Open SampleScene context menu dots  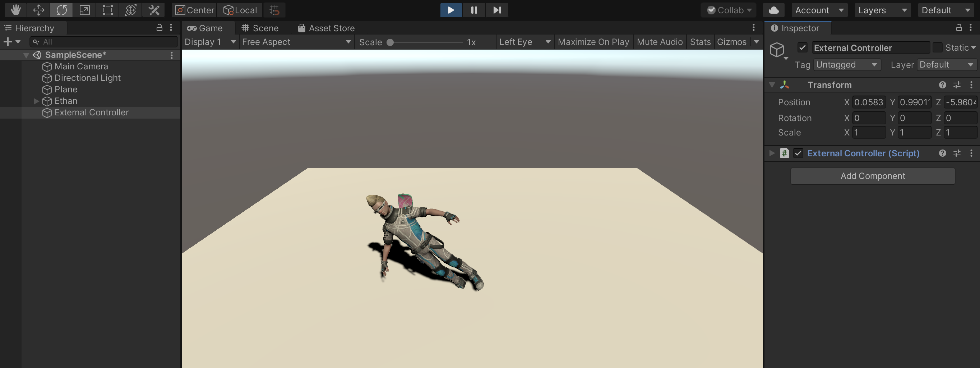pyautogui.click(x=172, y=55)
